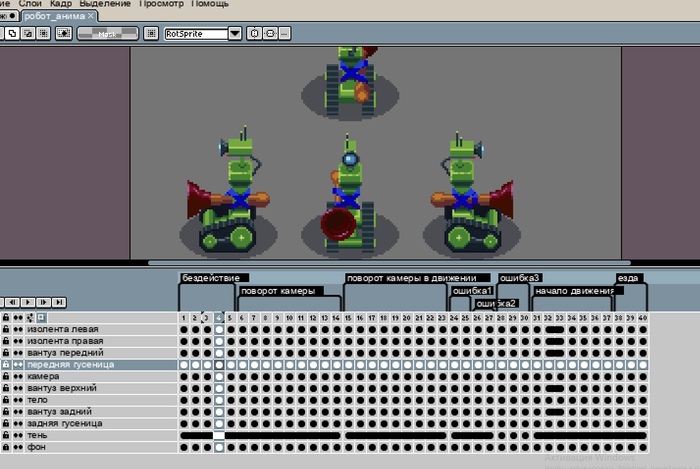This screenshot has height=469, width=700.
Task: Select the тело layer
Action: click(x=101, y=400)
